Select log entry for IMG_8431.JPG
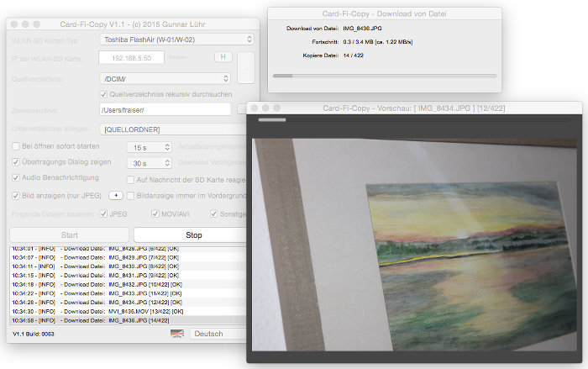 click(128, 276)
